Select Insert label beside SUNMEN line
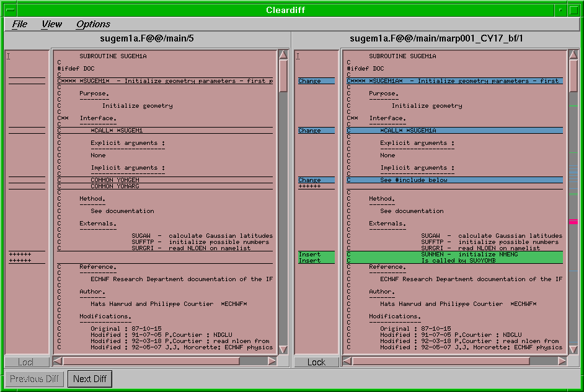This screenshot has width=584, height=392. tap(317, 255)
